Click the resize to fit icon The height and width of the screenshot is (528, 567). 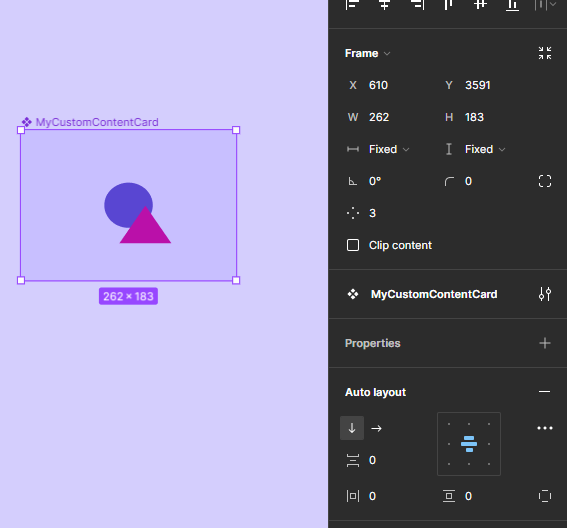coord(545,53)
